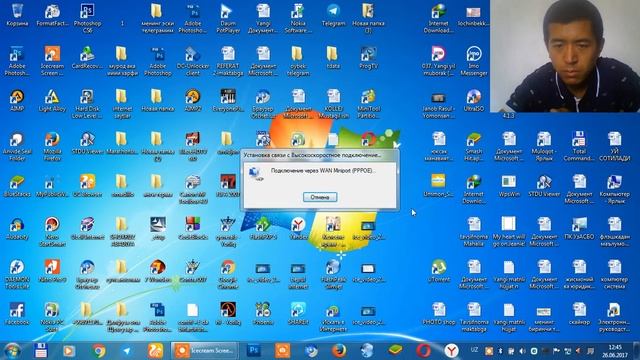640x360 pixels.
Task: Select the WpsWin desktop icon
Action: click(x=509, y=186)
